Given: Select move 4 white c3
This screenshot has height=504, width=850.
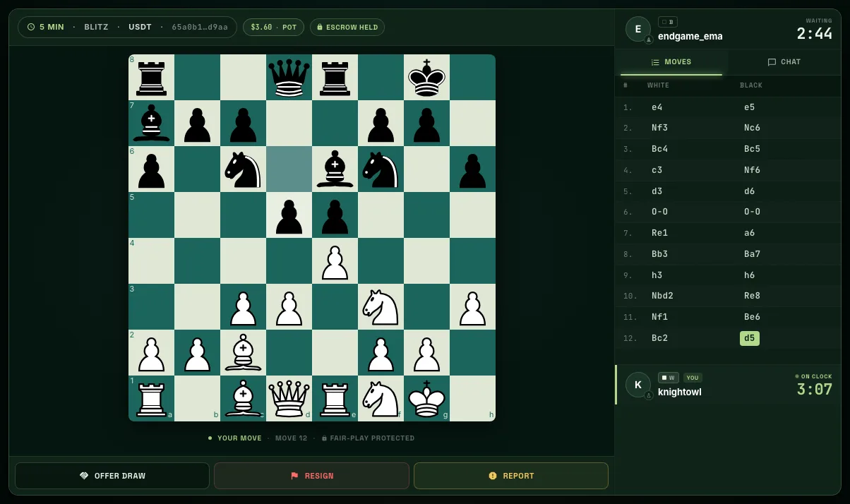Looking at the screenshot, I should tap(657, 170).
